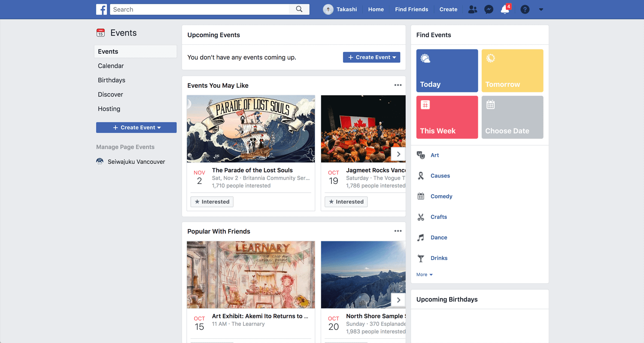Screen dimensions: 644x343
Task: Open the North Shore Sample event title
Action: [376, 316]
